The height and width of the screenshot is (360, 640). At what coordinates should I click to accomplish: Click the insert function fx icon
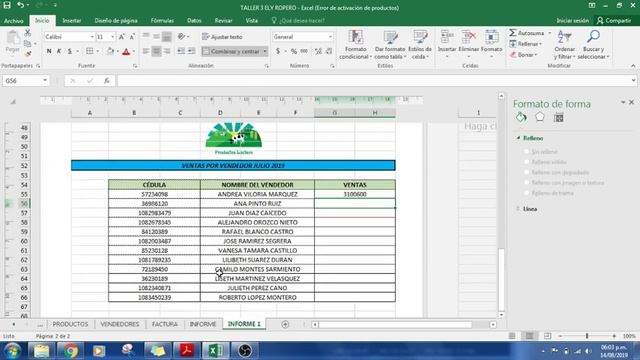[107, 81]
